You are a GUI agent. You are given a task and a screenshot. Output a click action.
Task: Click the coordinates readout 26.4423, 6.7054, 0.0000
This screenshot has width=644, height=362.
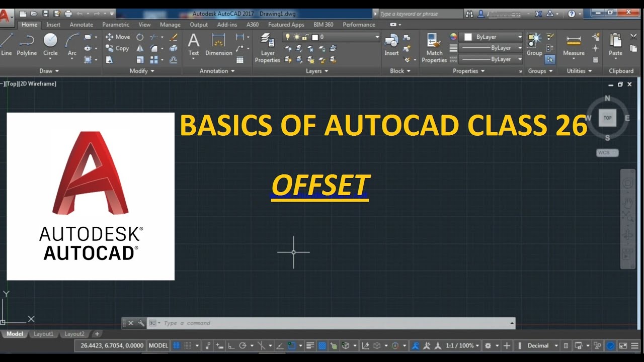click(x=112, y=346)
